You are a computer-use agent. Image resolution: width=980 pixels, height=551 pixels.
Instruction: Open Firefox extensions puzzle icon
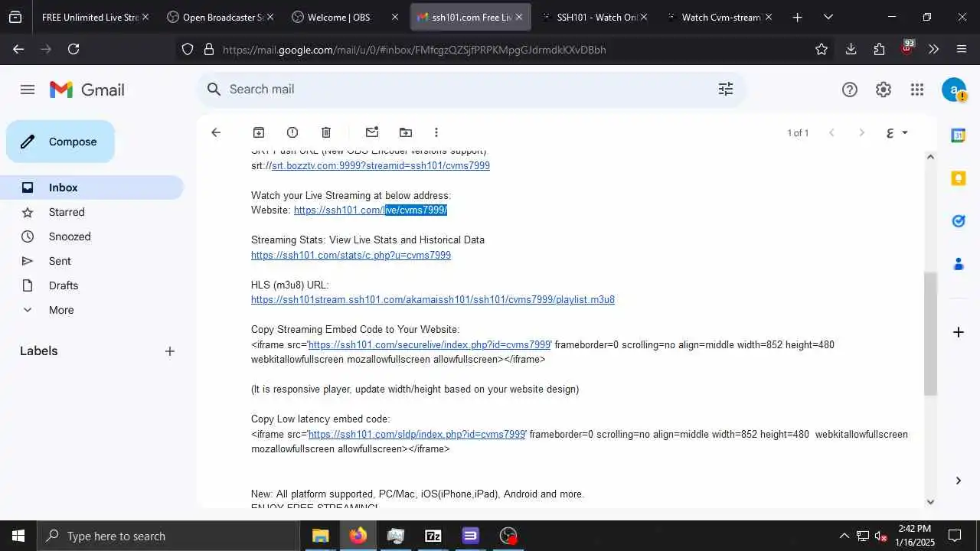click(x=879, y=49)
